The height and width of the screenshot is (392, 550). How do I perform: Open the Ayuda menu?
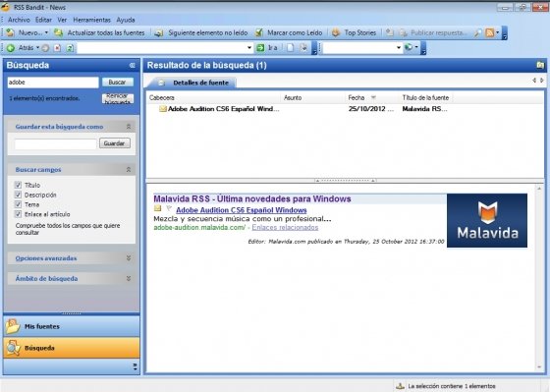pos(126,20)
